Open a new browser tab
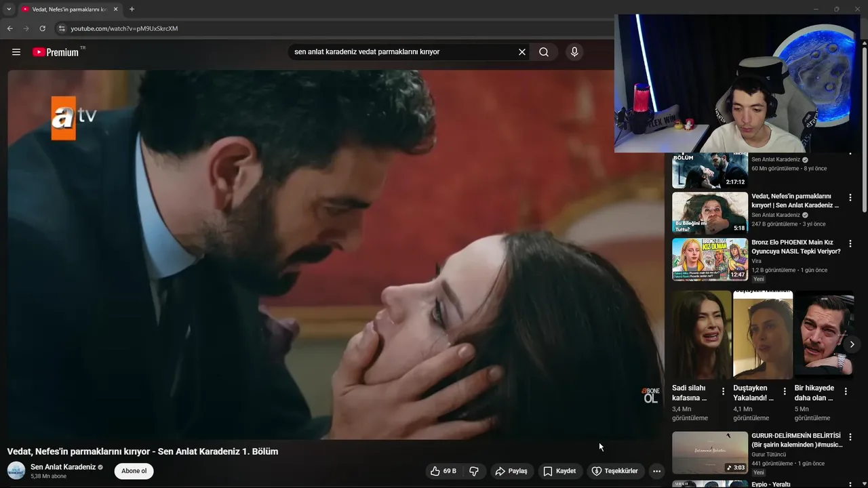This screenshot has height=488, width=868. pyautogui.click(x=132, y=9)
